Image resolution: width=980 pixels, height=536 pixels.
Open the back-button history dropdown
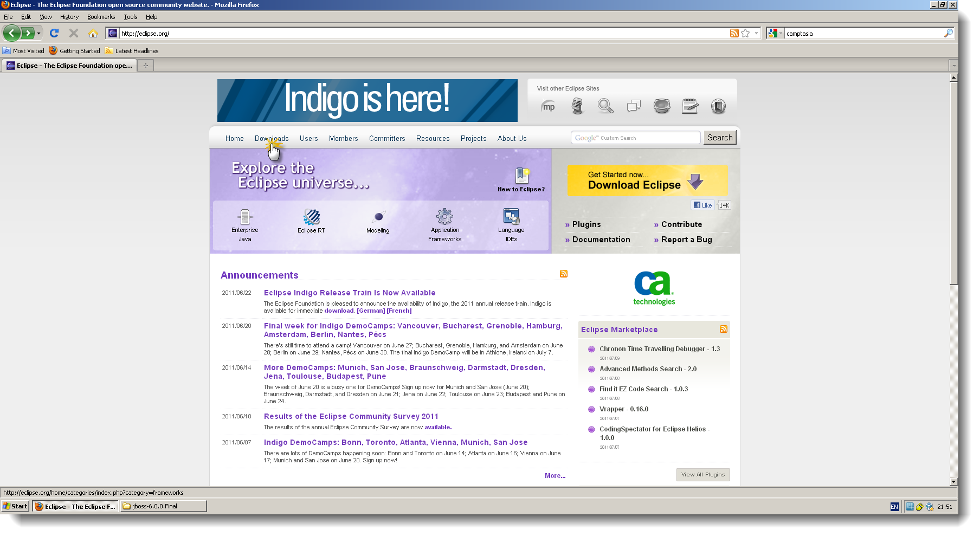tap(37, 33)
